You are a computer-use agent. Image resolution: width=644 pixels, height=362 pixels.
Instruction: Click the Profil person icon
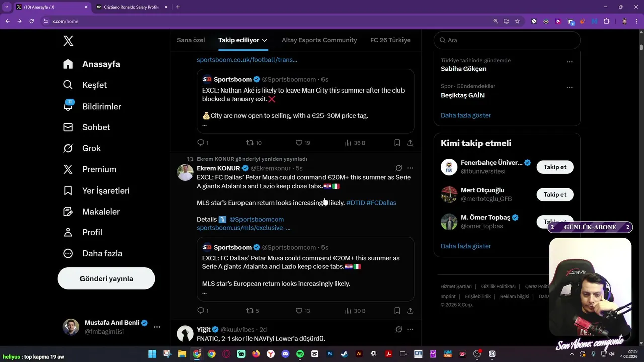[x=68, y=232]
